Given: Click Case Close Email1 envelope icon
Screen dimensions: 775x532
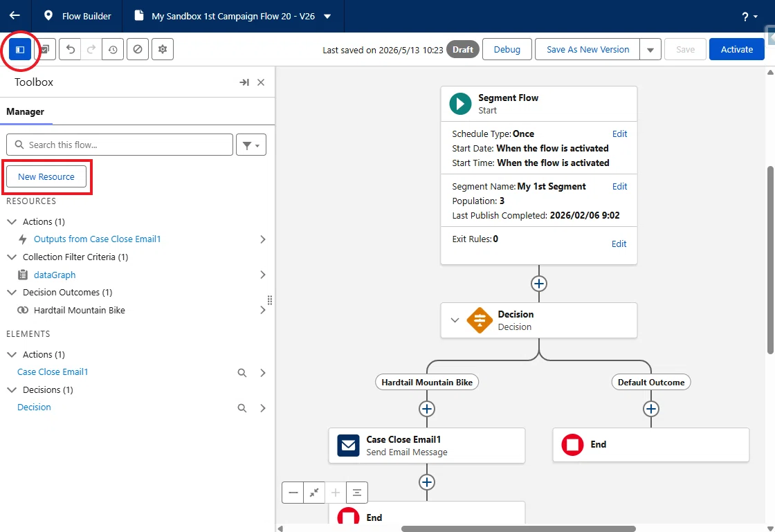Looking at the screenshot, I should coord(348,445).
